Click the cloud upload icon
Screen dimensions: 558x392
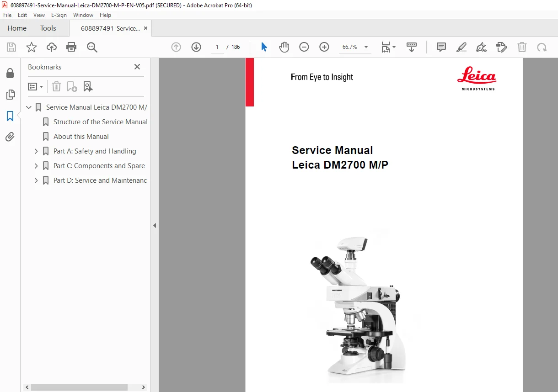coord(52,47)
